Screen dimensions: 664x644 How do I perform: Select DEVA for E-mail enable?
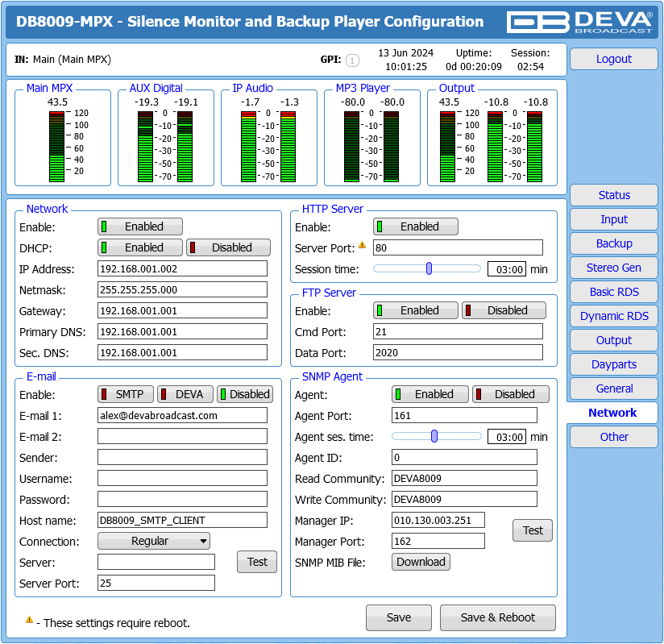pos(185,394)
